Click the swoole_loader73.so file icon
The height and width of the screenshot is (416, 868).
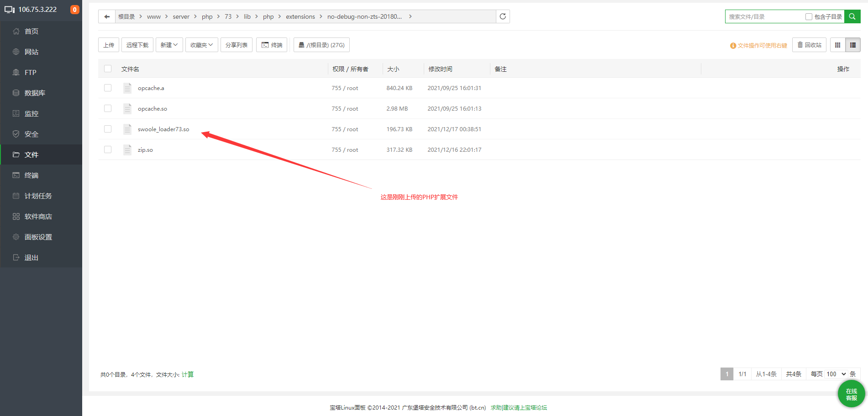[127, 129]
